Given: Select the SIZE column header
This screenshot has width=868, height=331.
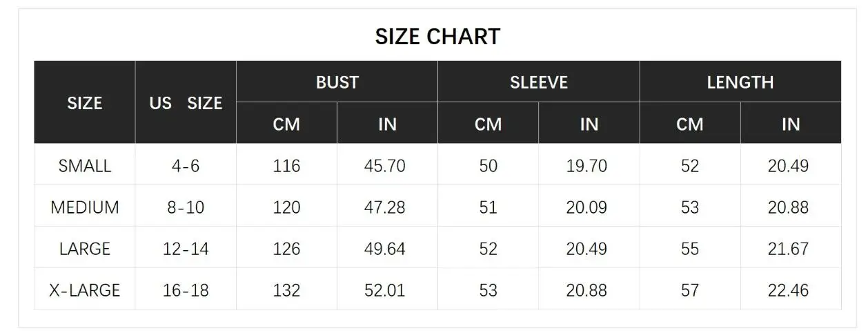Looking at the screenshot, I should (85, 103).
